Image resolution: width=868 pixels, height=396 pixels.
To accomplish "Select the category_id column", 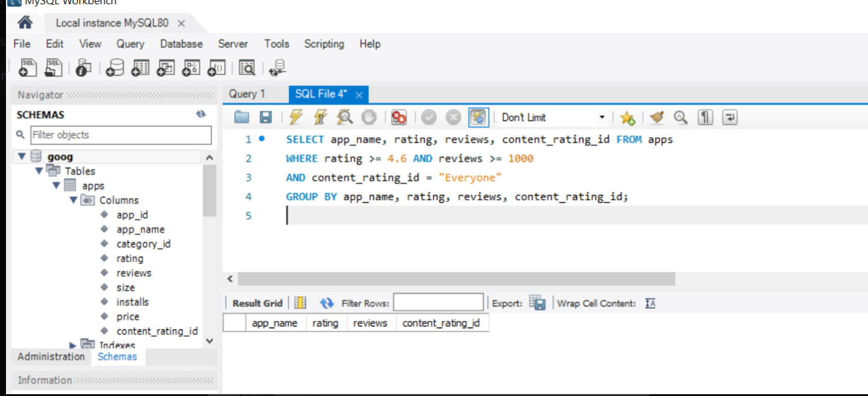I will [x=143, y=244].
